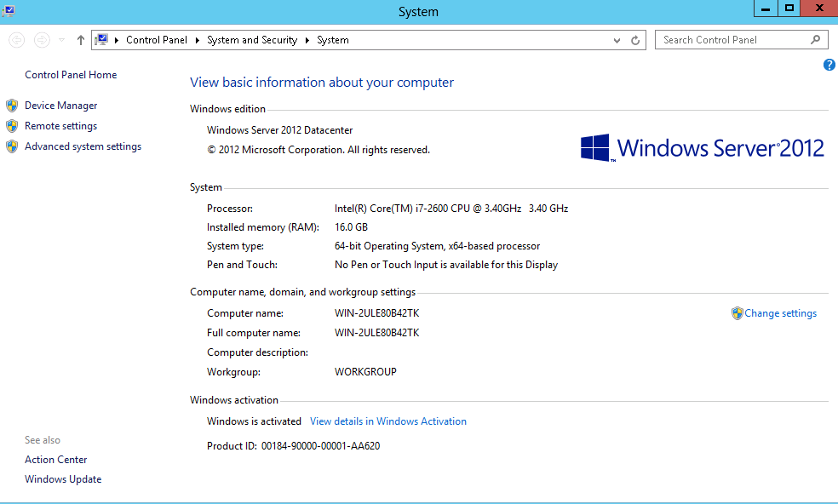Click the processor value Intel Core i7-2600
The image size is (838, 504).
click(451, 209)
